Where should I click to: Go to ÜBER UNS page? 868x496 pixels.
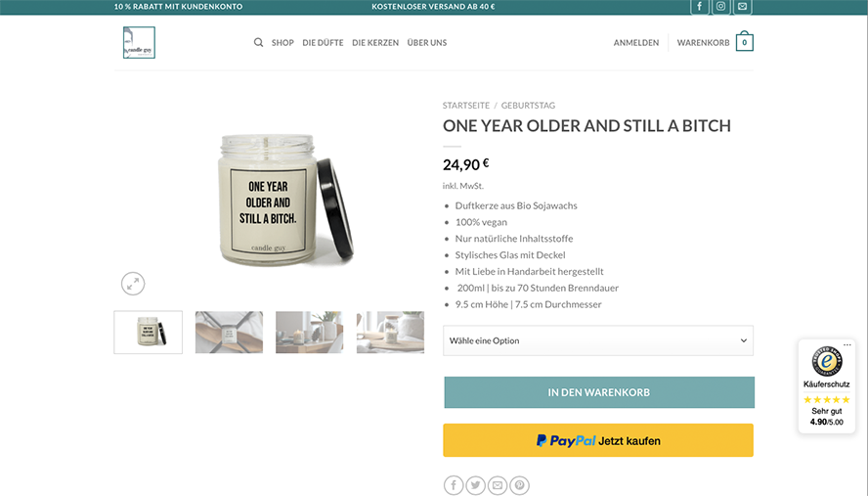coord(427,43)
